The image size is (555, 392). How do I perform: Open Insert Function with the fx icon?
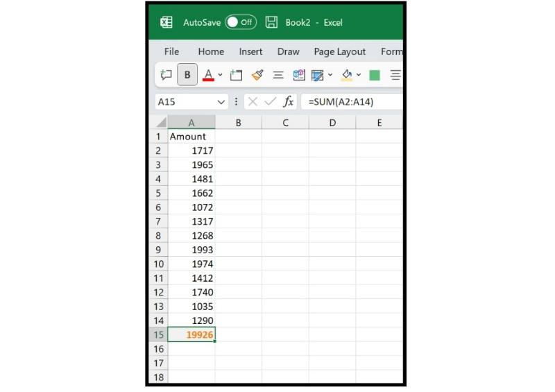(x=288, y=102)
